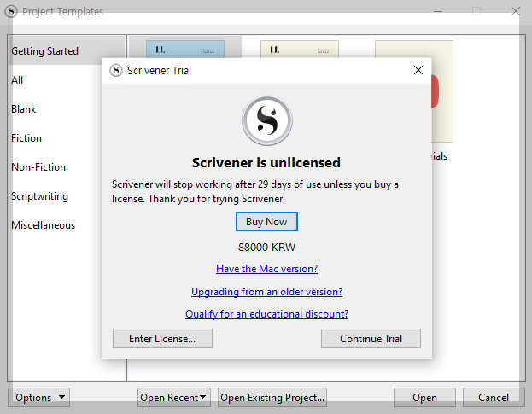Close the Scrivener Trial dialog
Image resolution: width=532 pixels, height=414 pixels.
click(x=418, y=70)
